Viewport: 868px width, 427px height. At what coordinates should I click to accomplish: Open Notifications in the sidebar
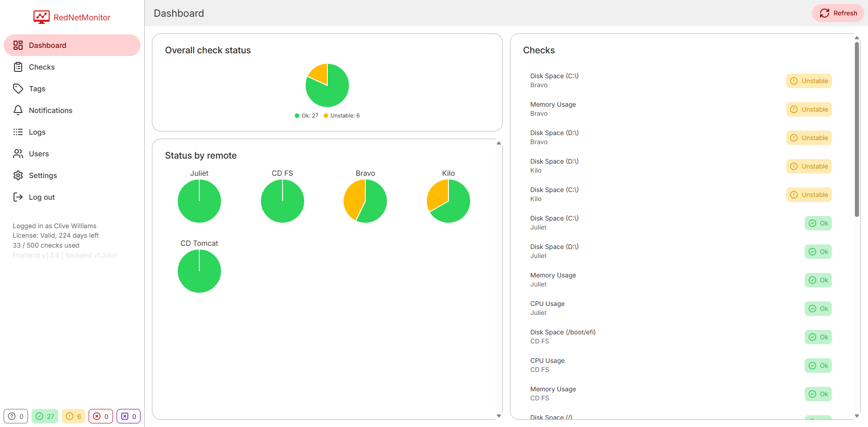tap(72, 110)
